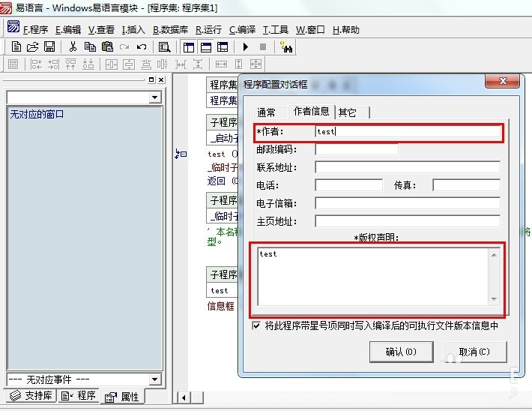Click the 电子信箱 input field
Image resolution: width=532 pixels, height=411 pixels.
coord(407,203)
